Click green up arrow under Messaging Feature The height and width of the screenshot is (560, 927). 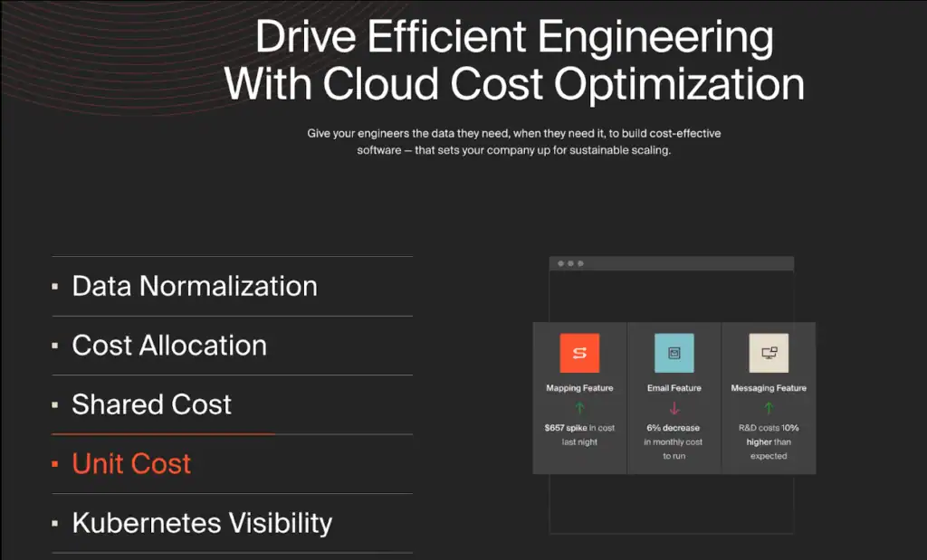coord(769,408)
